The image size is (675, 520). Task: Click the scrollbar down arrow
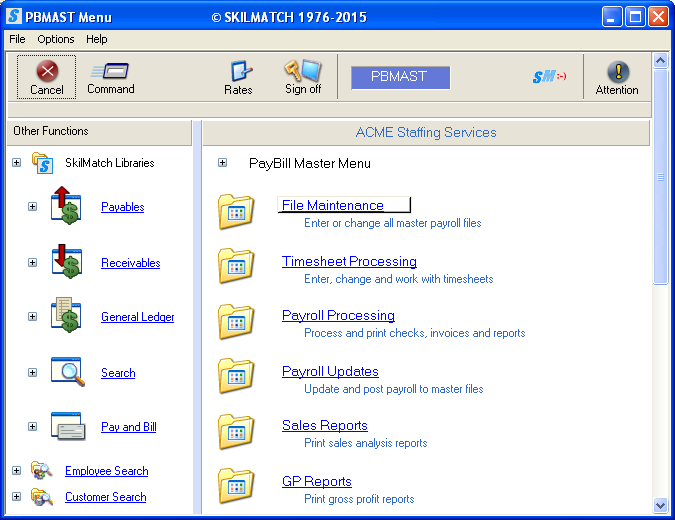[660, 505]
